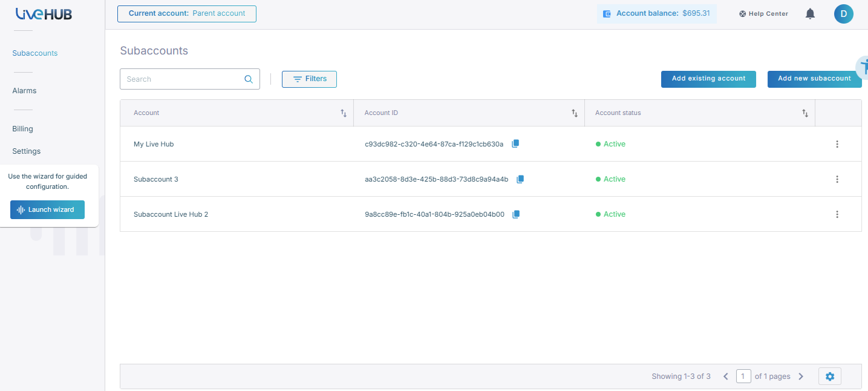Open the Alarms menu item

(x=24, y=91)
